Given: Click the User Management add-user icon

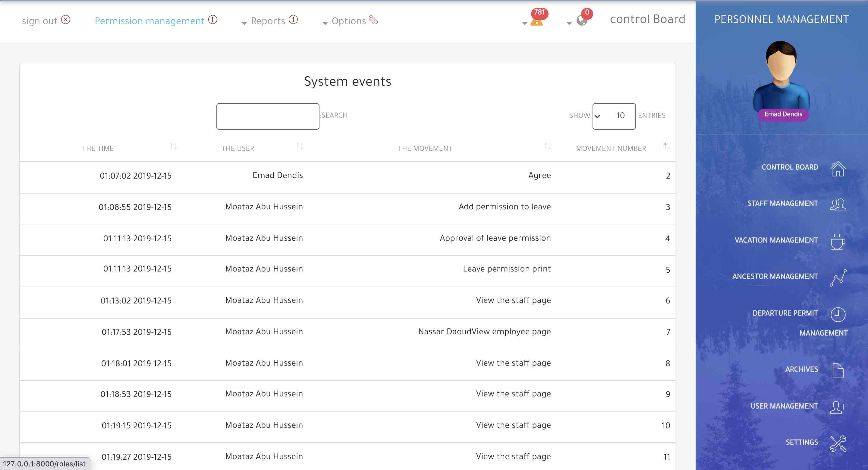Looking at the screenshot, I should pyautogui.click(x=838, y=407).
